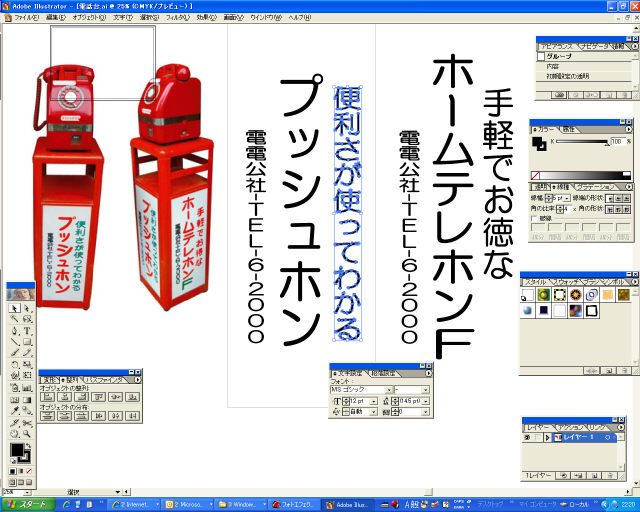Pick the Pen tool
The height and width of the screenshot is (512, 640).
coord(13,331)
